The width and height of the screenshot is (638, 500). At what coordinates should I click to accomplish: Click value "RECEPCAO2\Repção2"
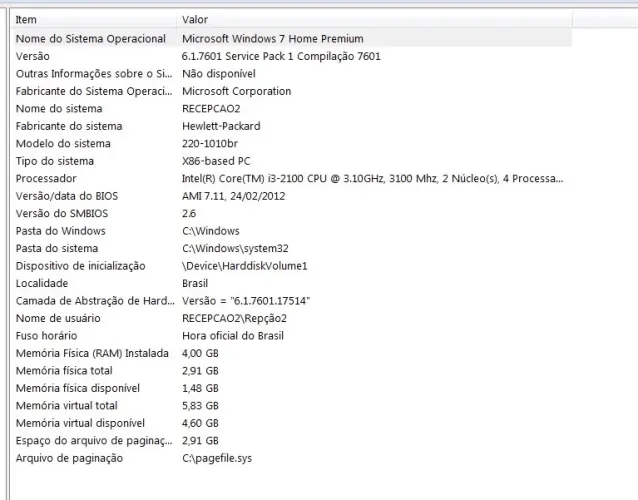(234, 319)
